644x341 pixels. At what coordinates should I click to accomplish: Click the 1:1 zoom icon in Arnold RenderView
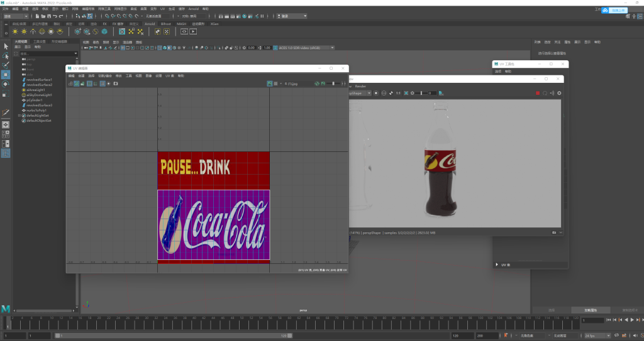[x=398, y=93]
